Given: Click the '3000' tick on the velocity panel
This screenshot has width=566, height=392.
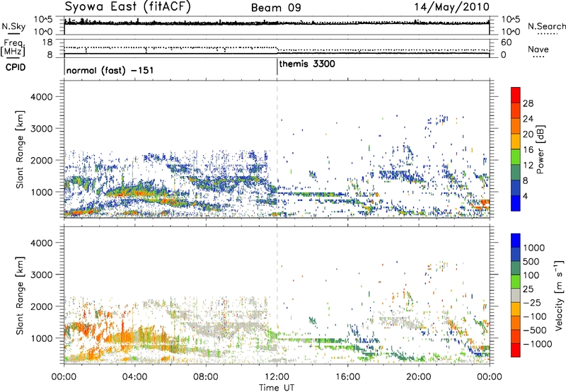Looking at the screenshot, I should click(x=42, y=275).
